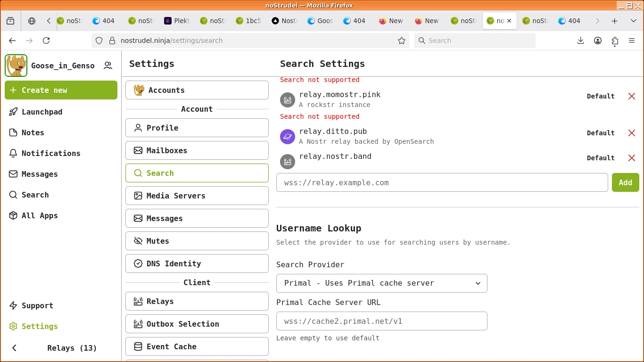
Task: Focus the wss://relay.example.com input field
Action: [442, 182]
